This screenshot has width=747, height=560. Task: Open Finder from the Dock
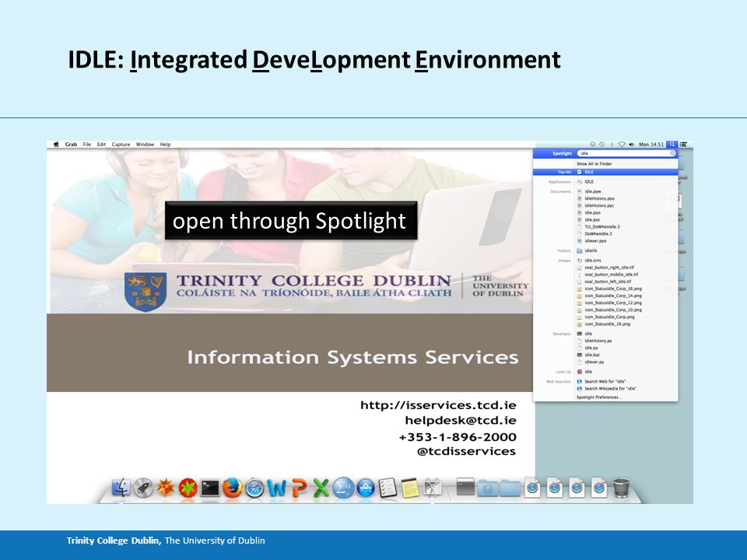click(121, 488)
